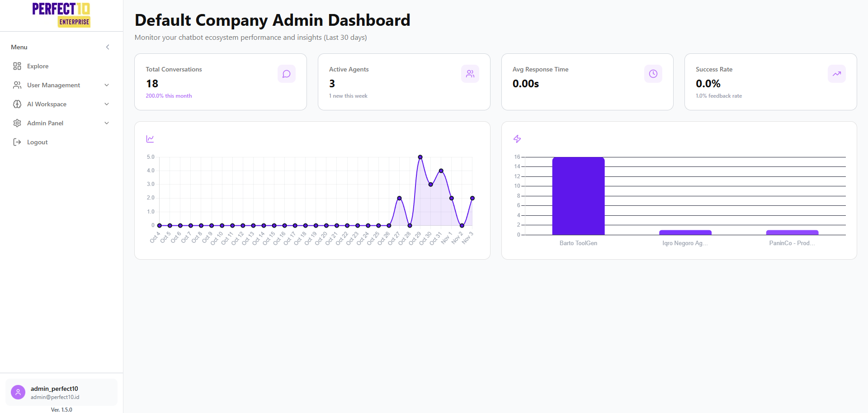The height and width of the screenshot is (413, 868).
Task: Click the Nov 3 data point
Action: [472, 198]
